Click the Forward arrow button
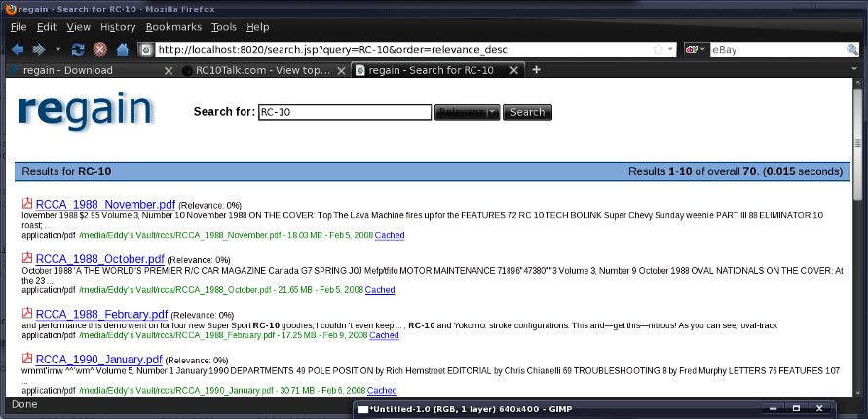 coord(39,50)
